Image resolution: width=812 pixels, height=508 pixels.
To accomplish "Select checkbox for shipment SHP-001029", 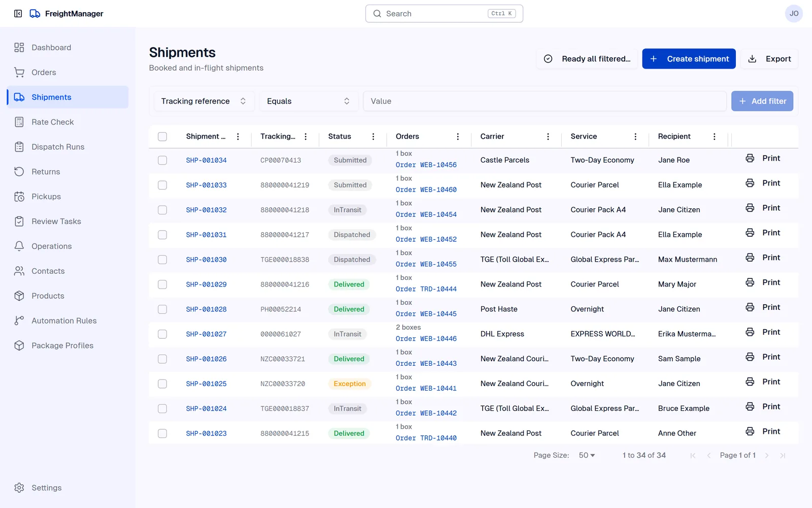I will pyautogui.click(x=162, y=284).
